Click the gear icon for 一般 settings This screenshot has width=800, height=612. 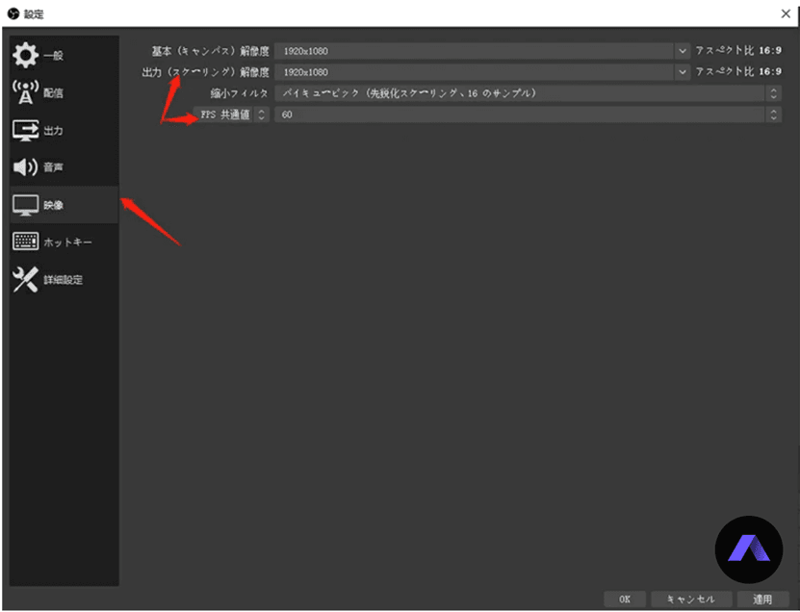[26, 55]
